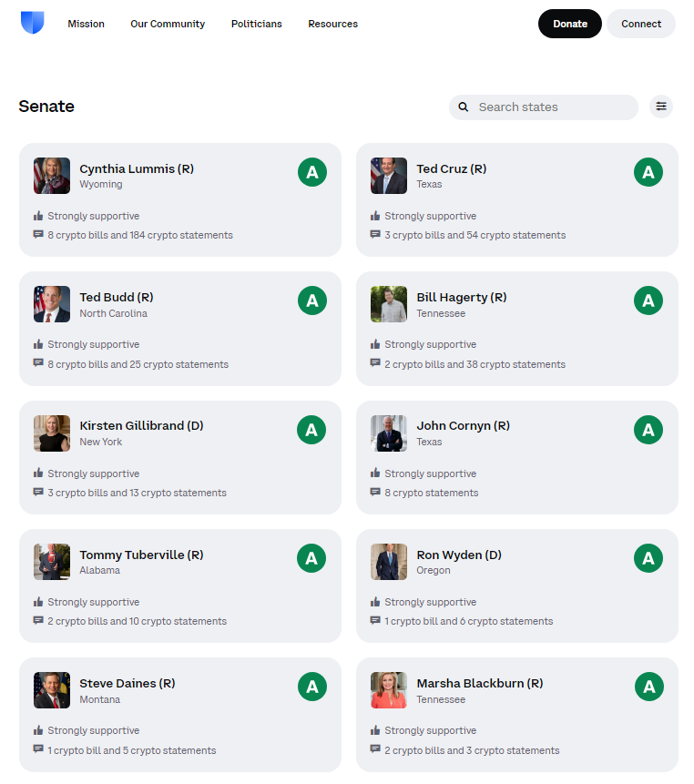Open the filter settings icon
Viewport: 694px width, 784px height.
661,107
